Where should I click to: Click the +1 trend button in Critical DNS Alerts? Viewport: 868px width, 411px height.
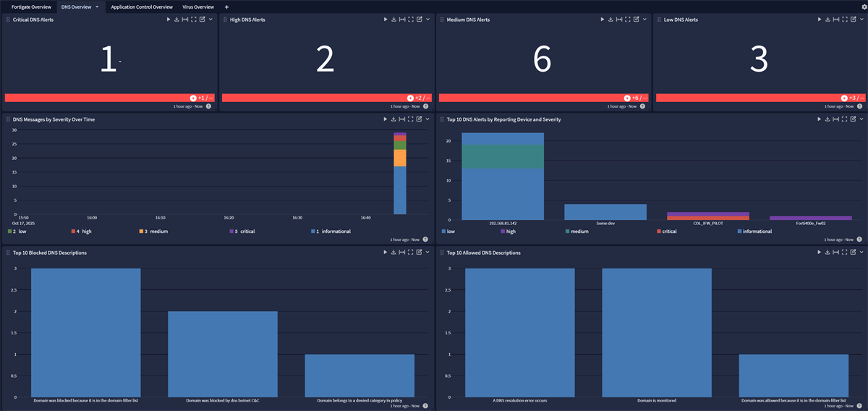(x=193, y=98)
